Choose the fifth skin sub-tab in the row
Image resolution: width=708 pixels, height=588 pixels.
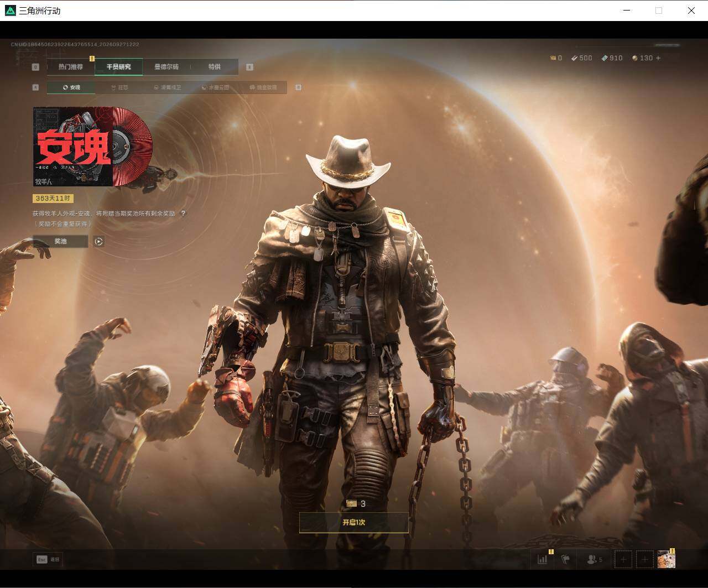click(x=263, y=87)
